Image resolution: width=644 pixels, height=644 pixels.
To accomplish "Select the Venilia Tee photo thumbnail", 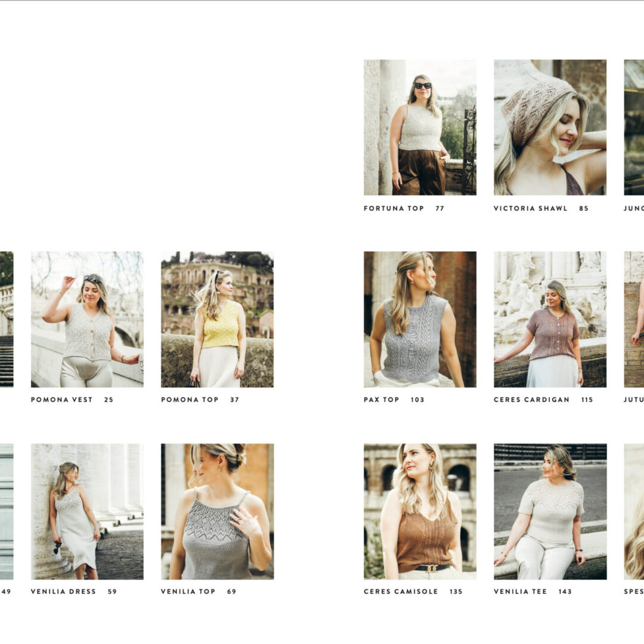I will [x=550, y=511].
